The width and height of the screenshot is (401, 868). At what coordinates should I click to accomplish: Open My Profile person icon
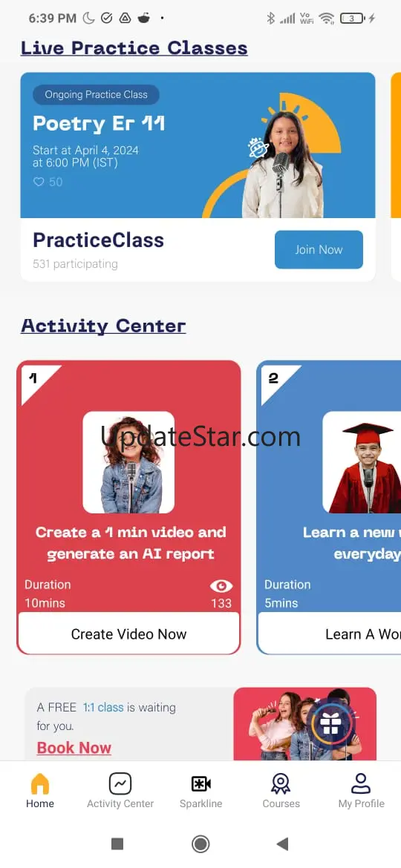tap(361, 784)
